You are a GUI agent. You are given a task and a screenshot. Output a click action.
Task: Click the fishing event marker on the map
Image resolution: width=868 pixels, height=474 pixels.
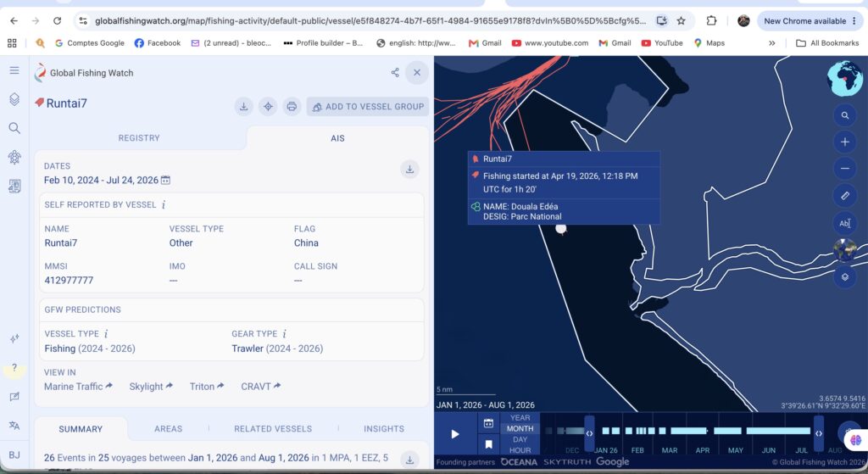(x=561, y=228)
